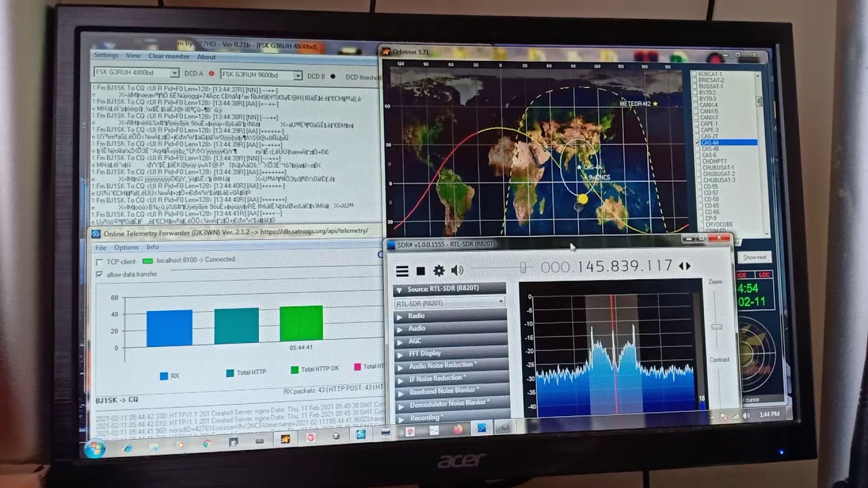Click the teal Total HTTP legend swatch

(230, 373)
